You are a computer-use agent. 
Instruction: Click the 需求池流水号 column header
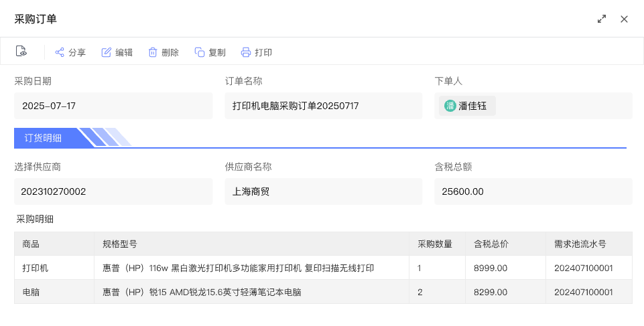tap(589, 244)
